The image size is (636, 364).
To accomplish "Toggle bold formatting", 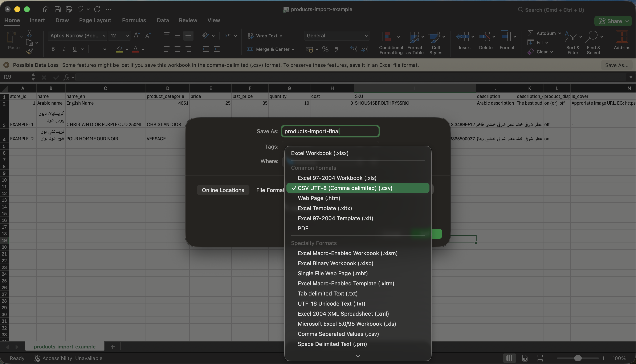I will click(53, 49).
